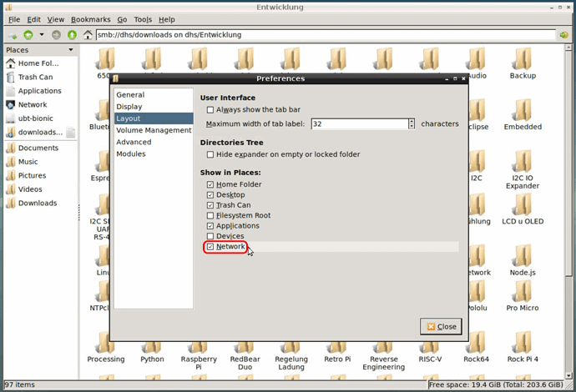The image size is (576, 392).
Task: Open the Tools menu
Action: (x=143, y=19)
